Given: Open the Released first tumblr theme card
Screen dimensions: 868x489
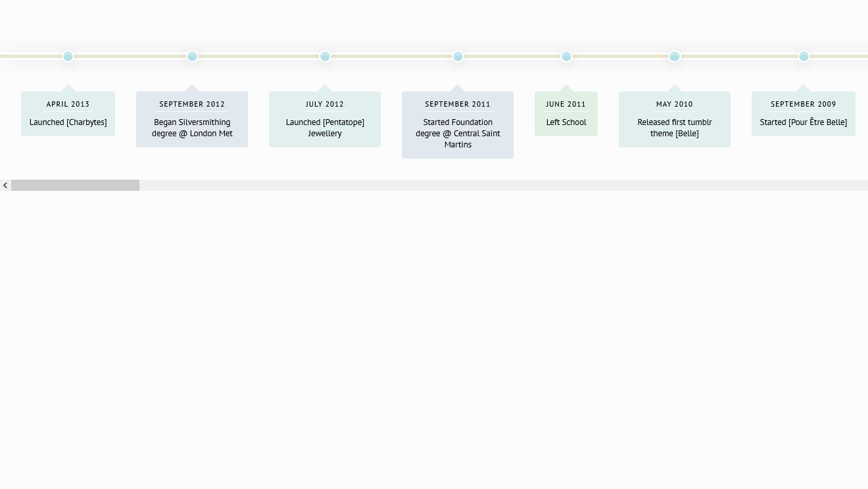Looking at the screenshot, I should [675, 119].
